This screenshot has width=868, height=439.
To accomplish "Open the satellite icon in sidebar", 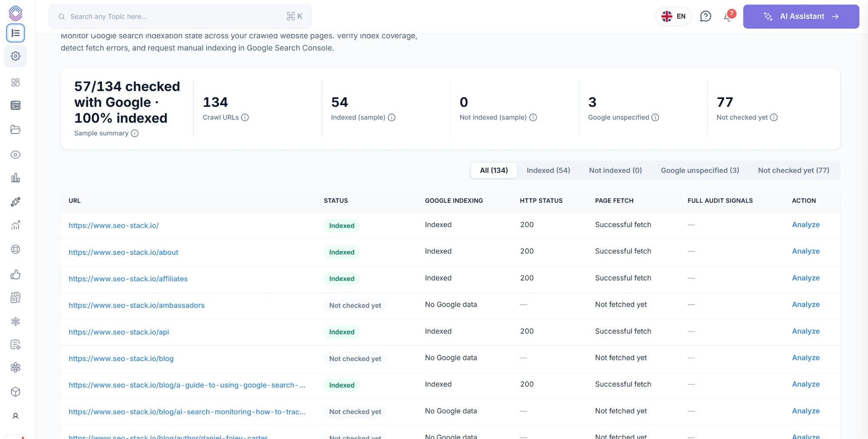I will coord(16,201).
